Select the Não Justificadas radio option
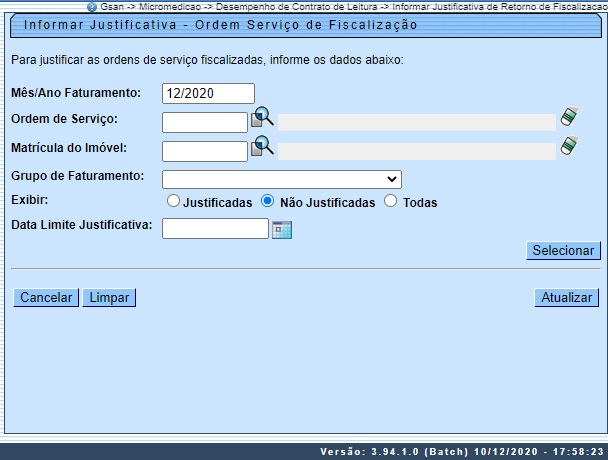This screenshot has height=460, width=608. (267, 201)
